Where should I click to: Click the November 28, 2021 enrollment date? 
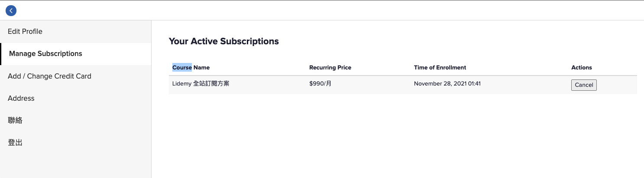click(447, 83)
